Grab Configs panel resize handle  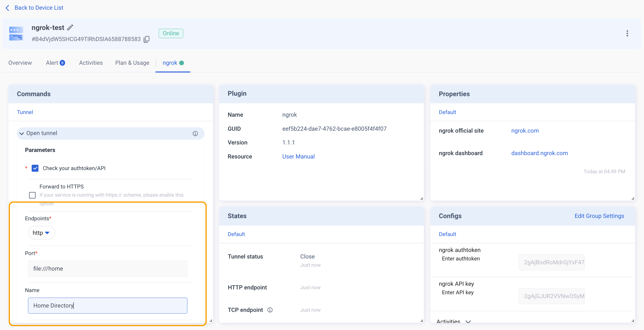click(632, 321)
